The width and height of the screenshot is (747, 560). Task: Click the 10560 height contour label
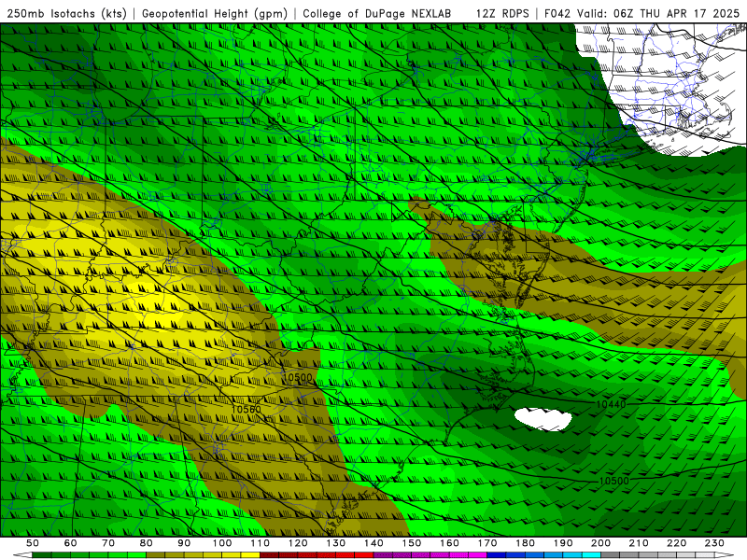(247, 410)
